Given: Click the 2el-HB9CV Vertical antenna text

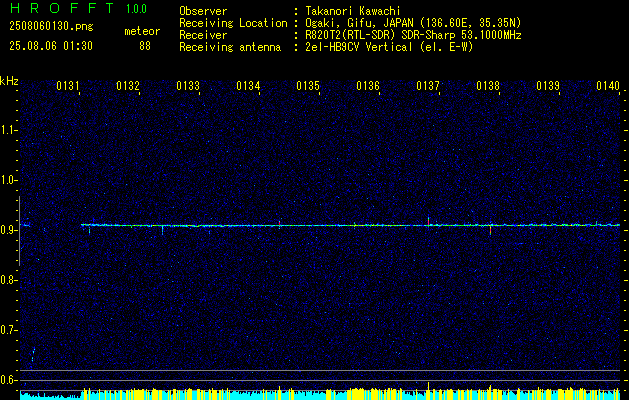Looking at the screenshot, I should 389,47.
